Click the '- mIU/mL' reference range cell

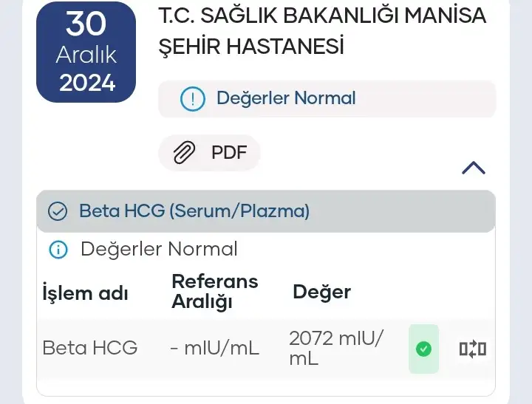214,348
